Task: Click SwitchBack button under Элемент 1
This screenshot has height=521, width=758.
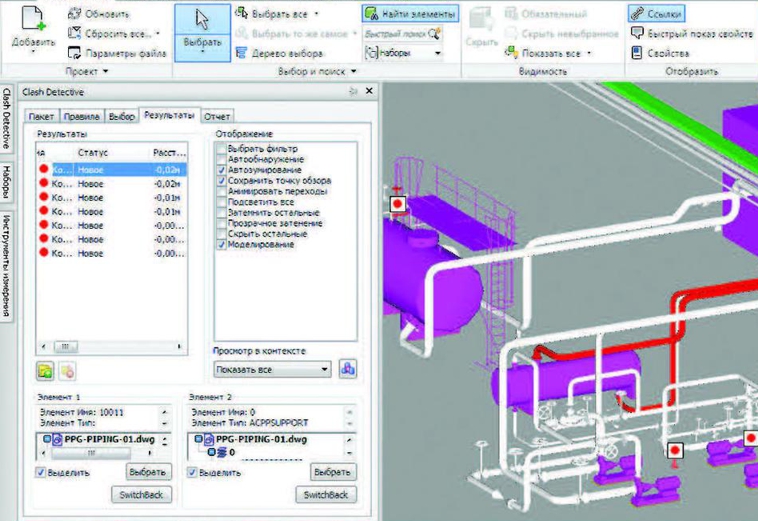Action: coord(142,494)
